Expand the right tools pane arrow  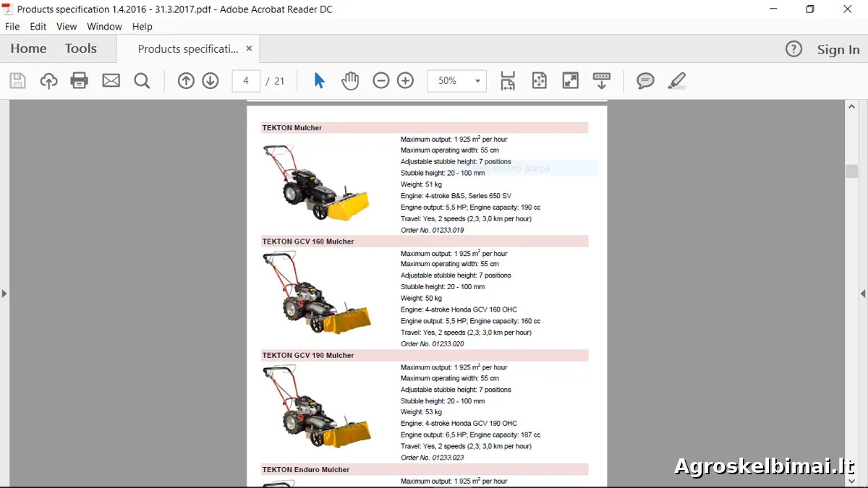coord(863,294)
